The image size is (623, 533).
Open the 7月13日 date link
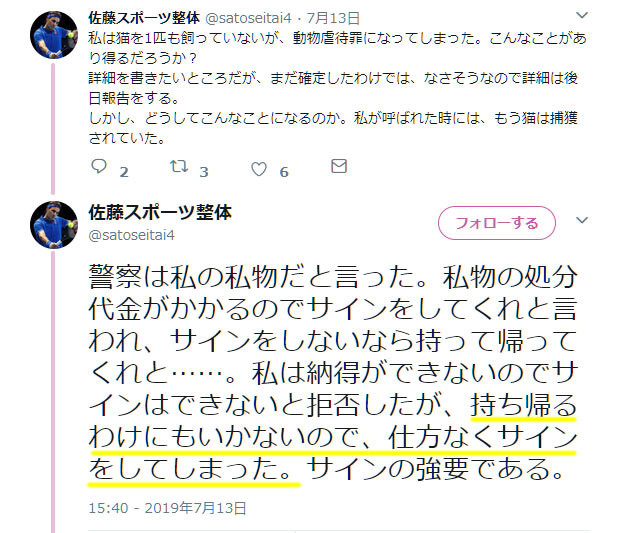click(333, 18)
